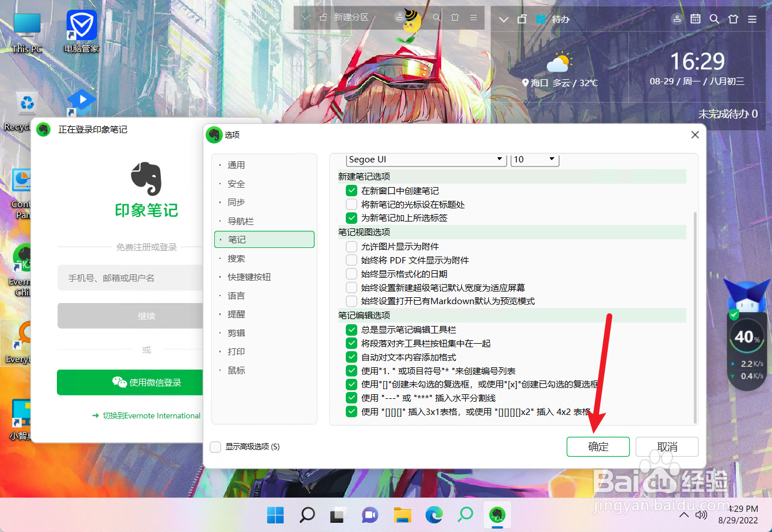Open the shirt skin icon in the 新建分区 bar
This screenshot has height=532, width=772.
[x=455, y=18]
